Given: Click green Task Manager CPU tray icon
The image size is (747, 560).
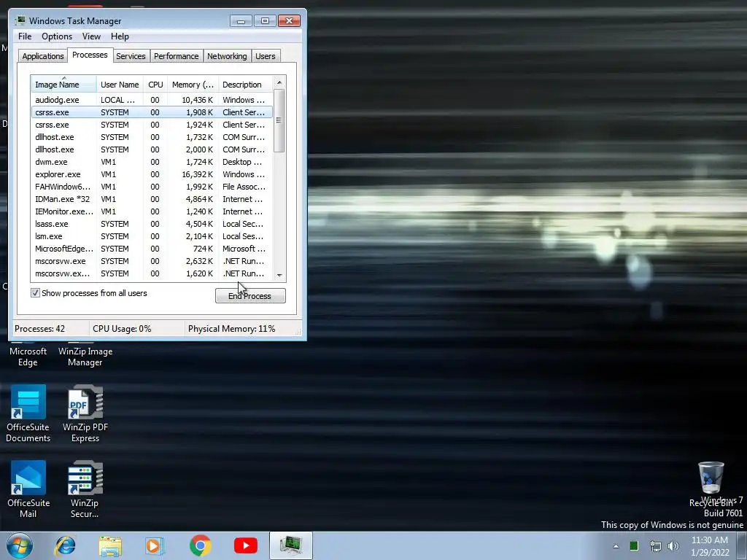Looking at the screenshot, I should point(634,546).
